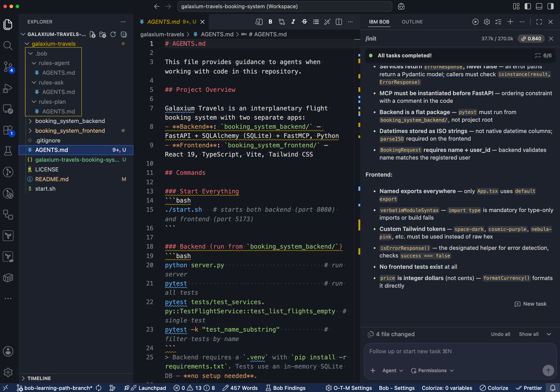Open the Run and Debug view
560x392 pixels.
8,88
